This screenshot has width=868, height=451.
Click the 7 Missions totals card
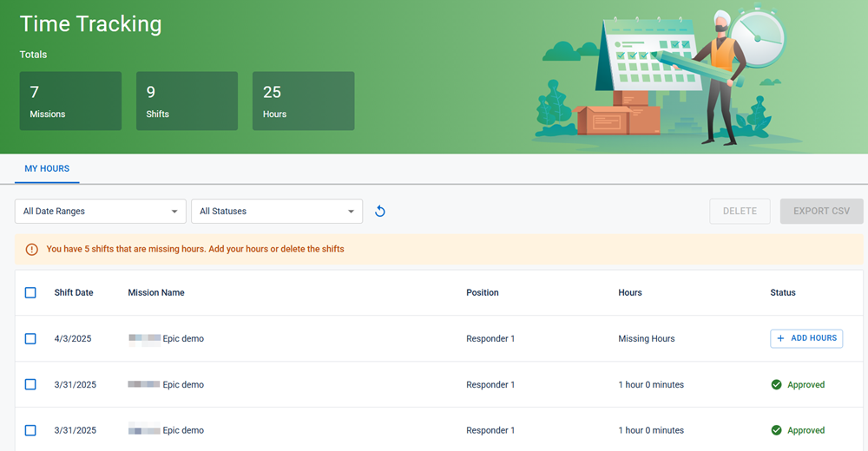tap(70, 101)
